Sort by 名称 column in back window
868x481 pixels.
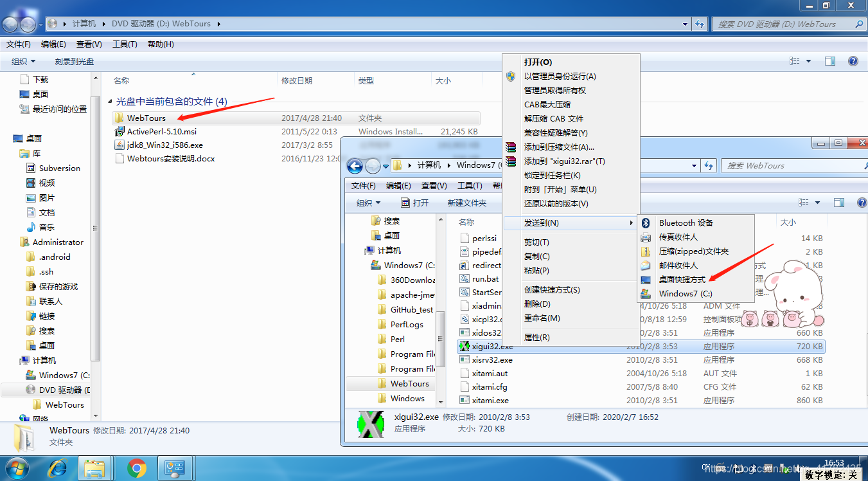point(121,81)
